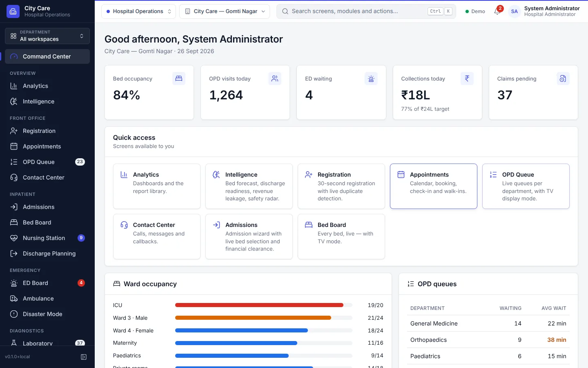Focus the search screens and modules field
Screen dimensions: 588x368
tap(366, 11)
